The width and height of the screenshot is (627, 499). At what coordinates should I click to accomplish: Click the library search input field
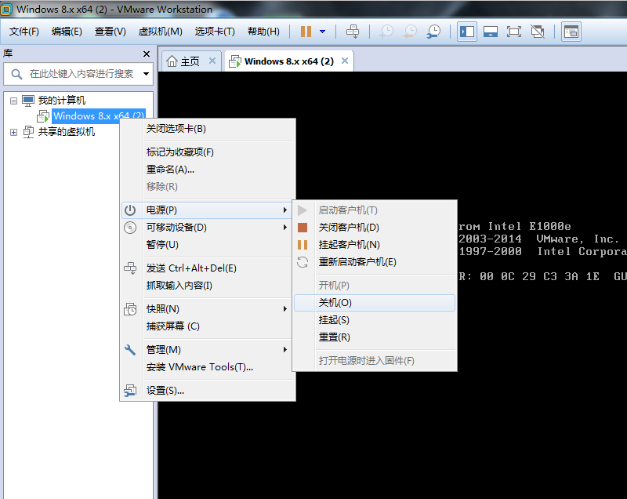(80, 74)
